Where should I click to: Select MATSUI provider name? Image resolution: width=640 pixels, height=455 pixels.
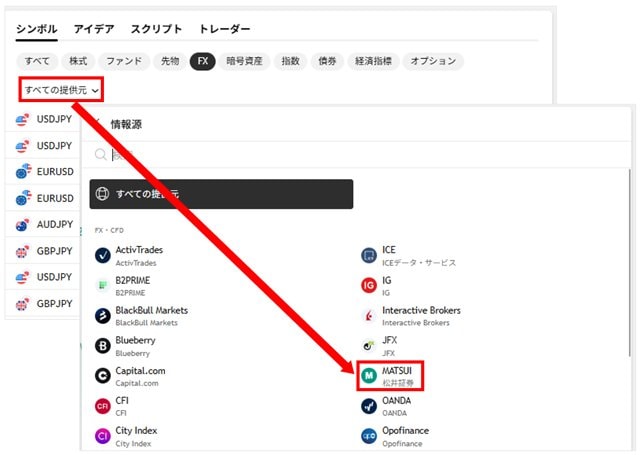pos(397,371)
